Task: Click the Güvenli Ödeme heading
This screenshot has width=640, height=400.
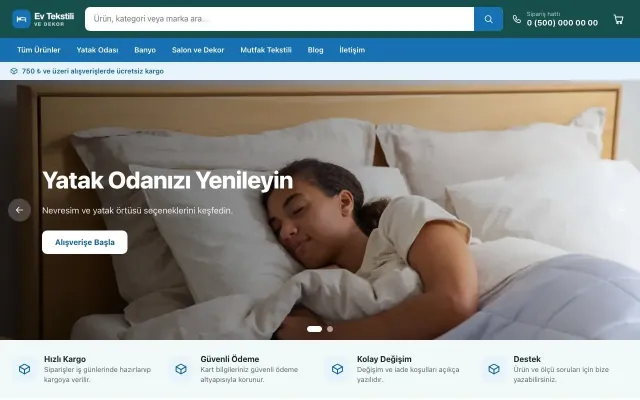Action: point(229,359)
